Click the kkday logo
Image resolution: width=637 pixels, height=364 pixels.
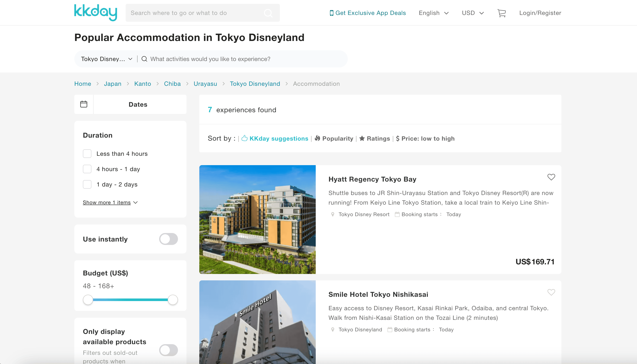96,13
